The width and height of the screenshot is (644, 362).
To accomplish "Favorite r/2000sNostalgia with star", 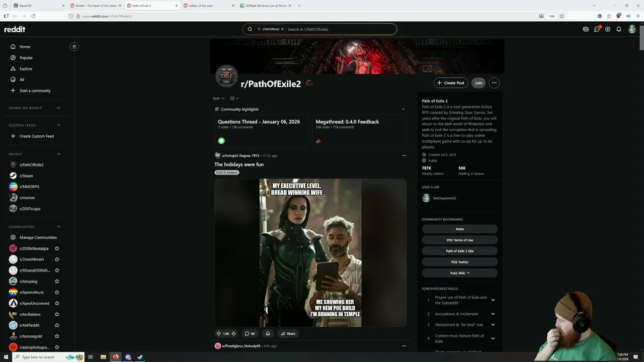I will (x=57, y=248).
